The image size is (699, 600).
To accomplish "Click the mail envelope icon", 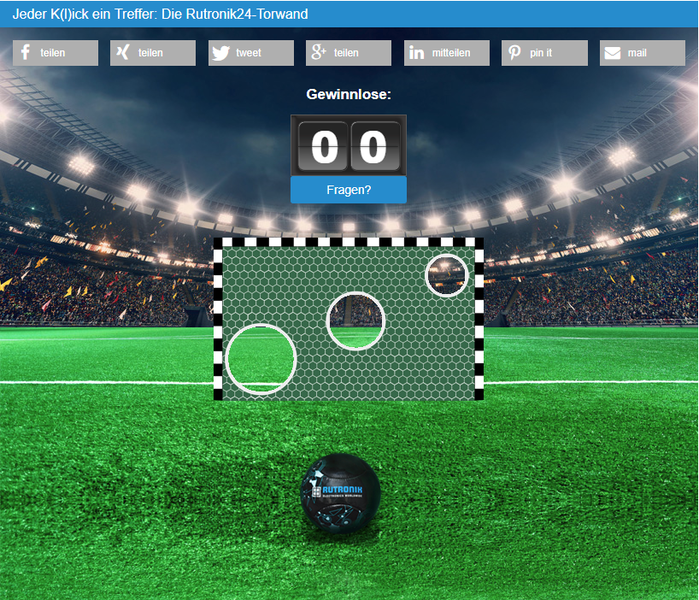I will [613, 53].
